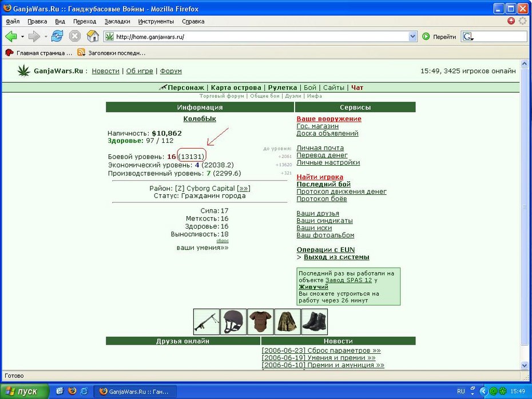Click the RU language indicator
The height and width of the screenshot is (399, 532).
(460, 391)
